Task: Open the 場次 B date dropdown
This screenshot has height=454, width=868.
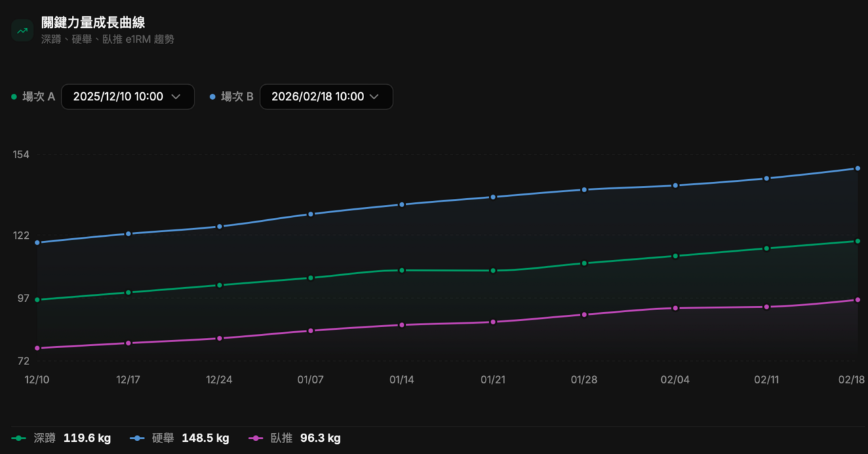Action: point(326,96)
